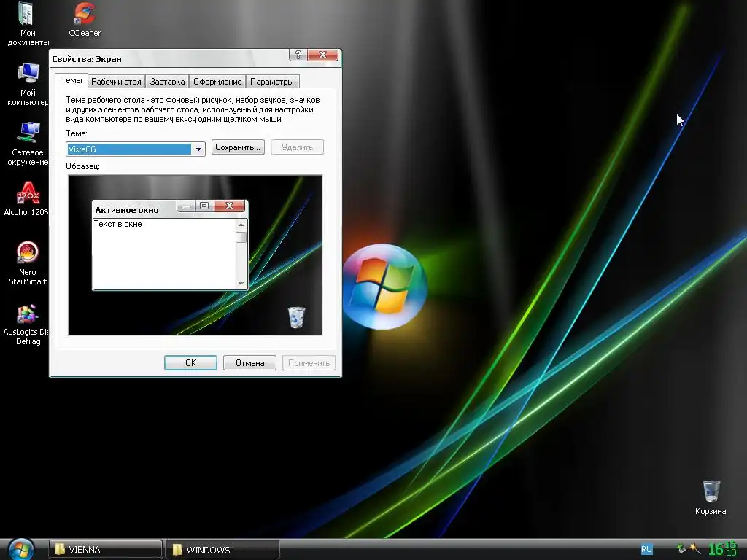Click the Текст в окне preview text

point(117,224)
